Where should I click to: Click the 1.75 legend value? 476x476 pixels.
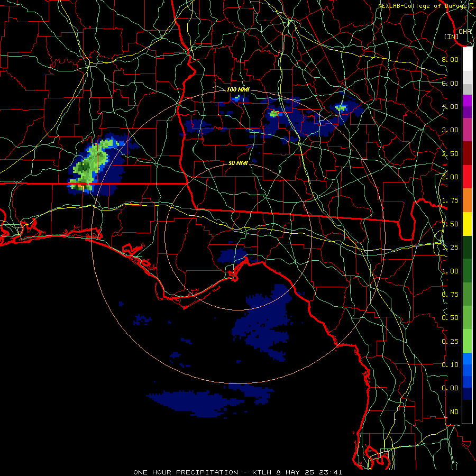(x=450, y=200)
